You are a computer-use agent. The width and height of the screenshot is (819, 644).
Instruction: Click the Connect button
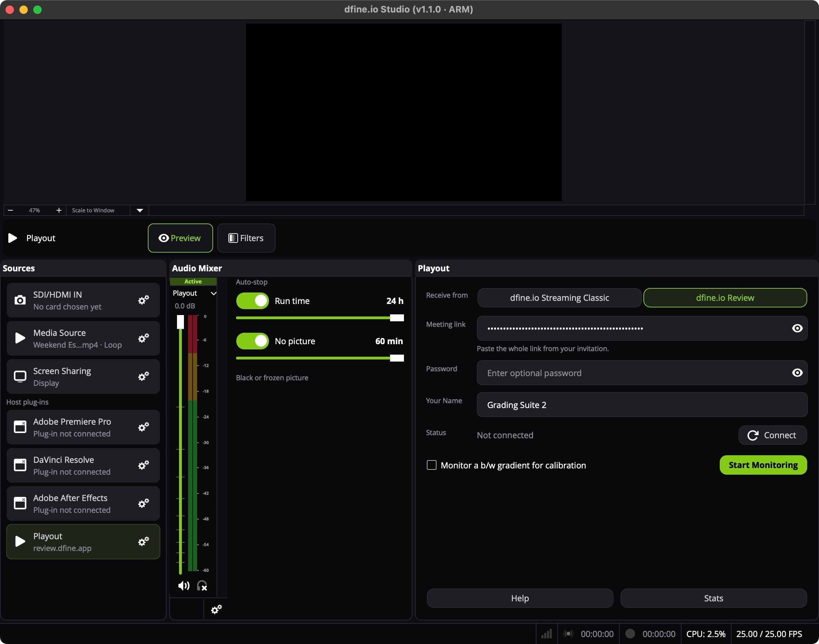(x=772, y=435)
